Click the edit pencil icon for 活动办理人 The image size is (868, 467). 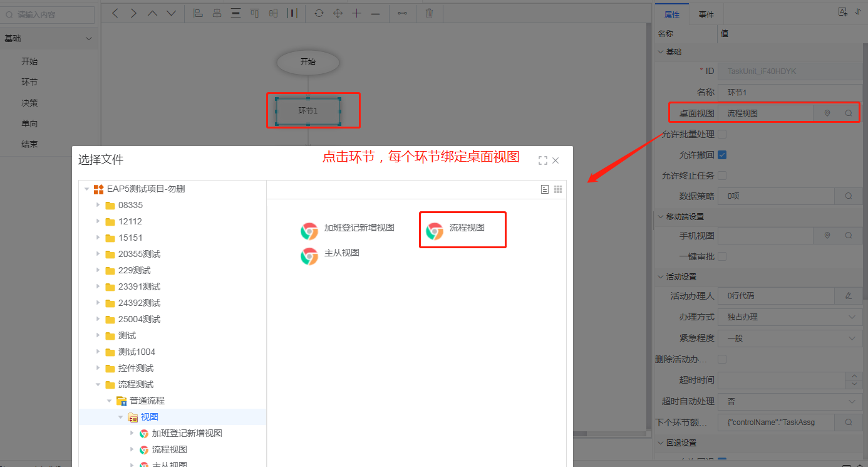(x=849, y=296)
